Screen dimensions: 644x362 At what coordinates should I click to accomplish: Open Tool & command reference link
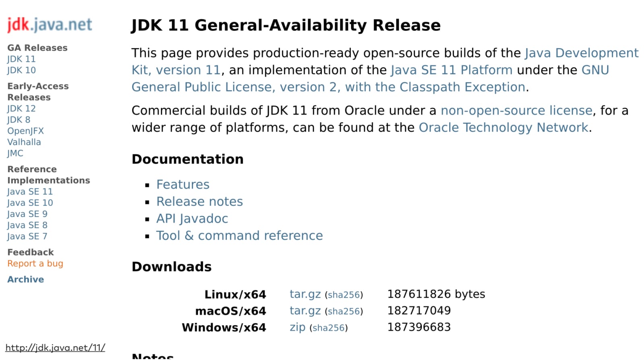[239, 236]
